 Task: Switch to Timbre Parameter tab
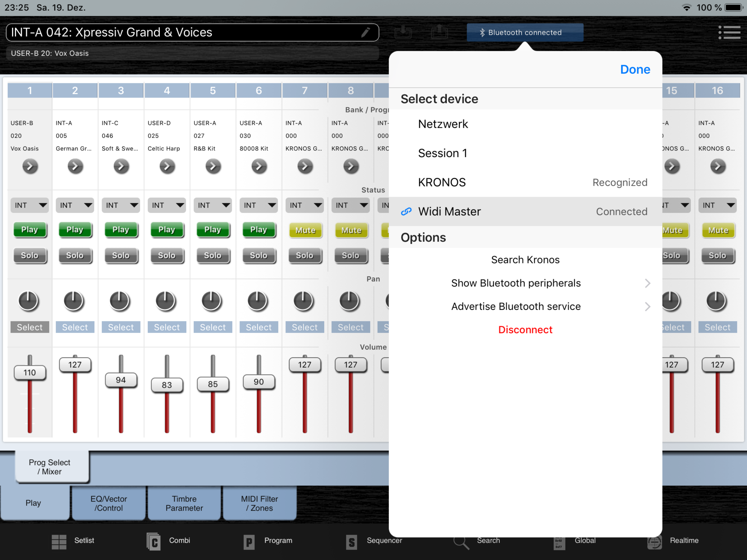[184, 503]
